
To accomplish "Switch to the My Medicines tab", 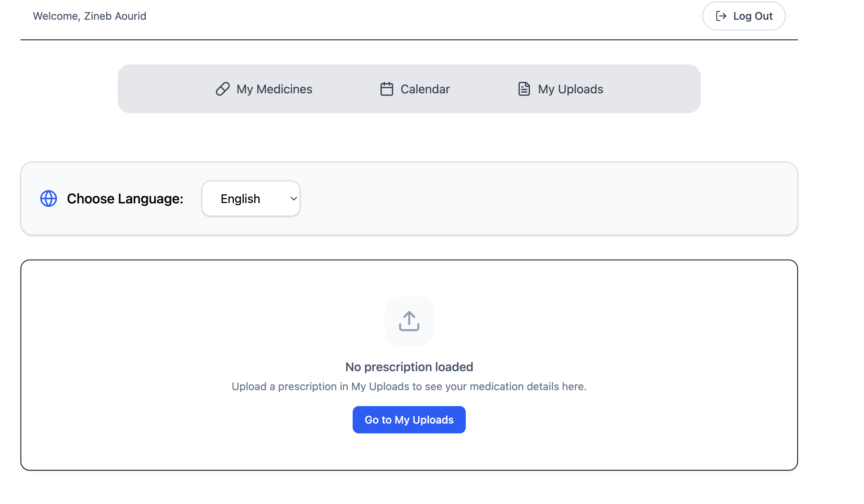I will [274, 89].
